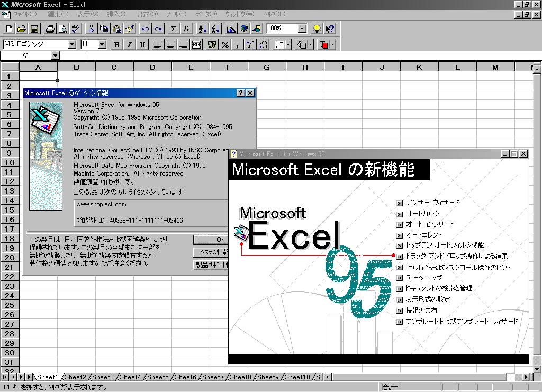Apply Percent style icon
542x392 pixels.
[x=225, y=44]
